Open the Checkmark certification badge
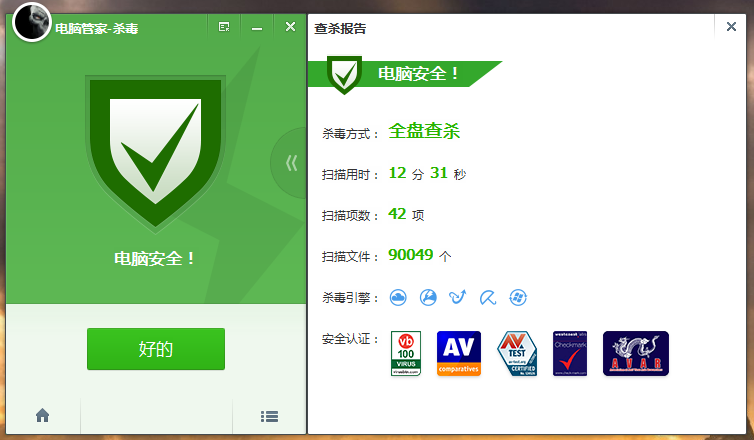 (570, 353)
